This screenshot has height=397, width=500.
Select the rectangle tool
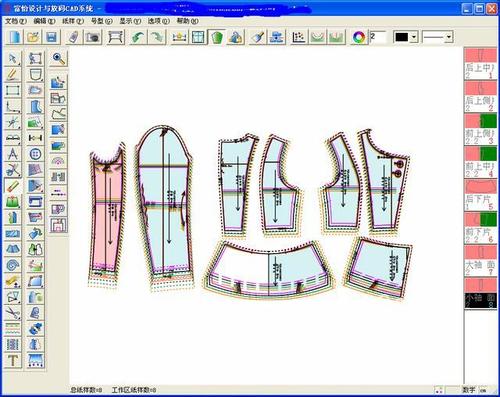13,91
